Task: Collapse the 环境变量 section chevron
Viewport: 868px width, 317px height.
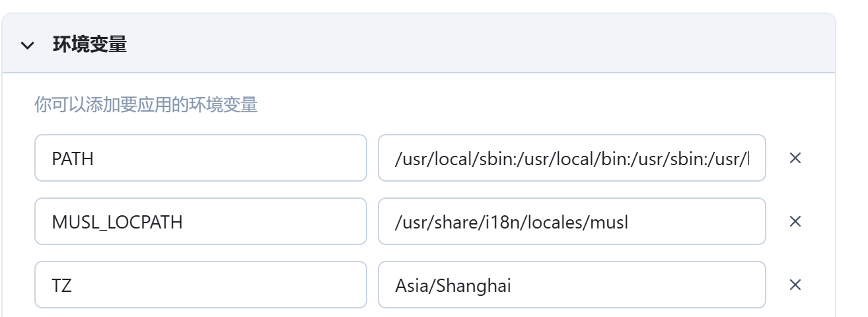Action: (x=27, y=45)
